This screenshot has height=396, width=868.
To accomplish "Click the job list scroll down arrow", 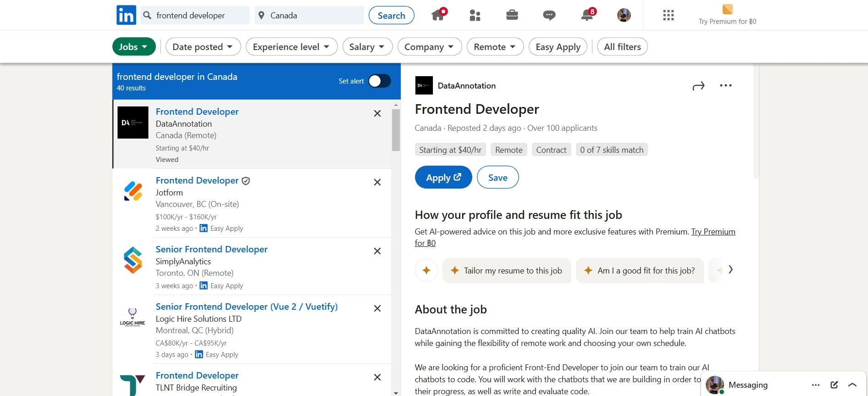I will (x=396, y=393).
